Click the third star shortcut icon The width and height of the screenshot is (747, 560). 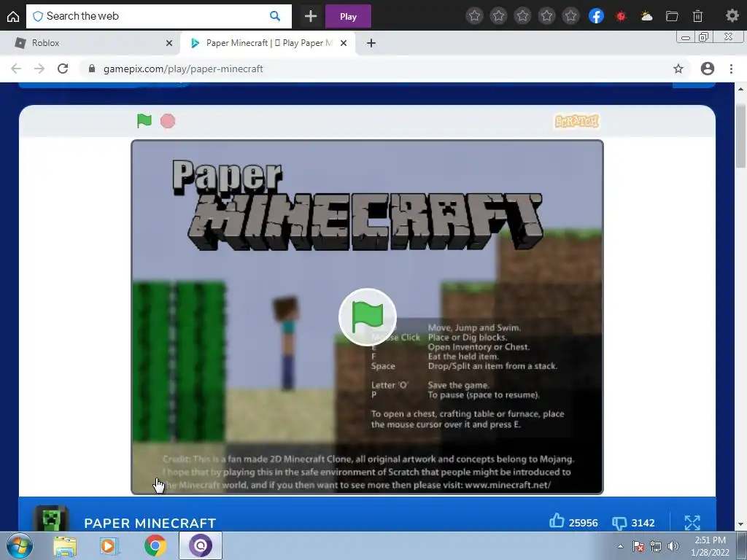click(x=522, y=16)
